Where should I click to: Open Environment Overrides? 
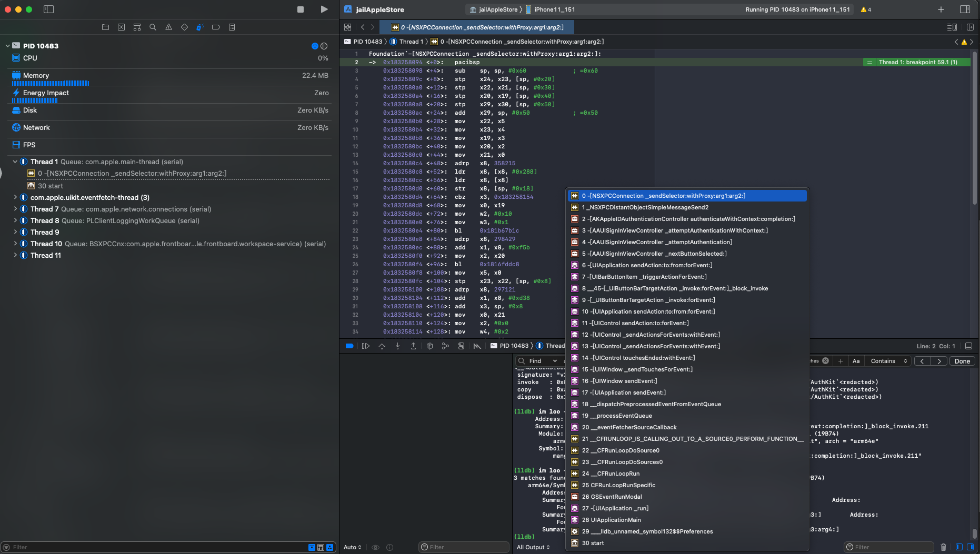point(461,346)
